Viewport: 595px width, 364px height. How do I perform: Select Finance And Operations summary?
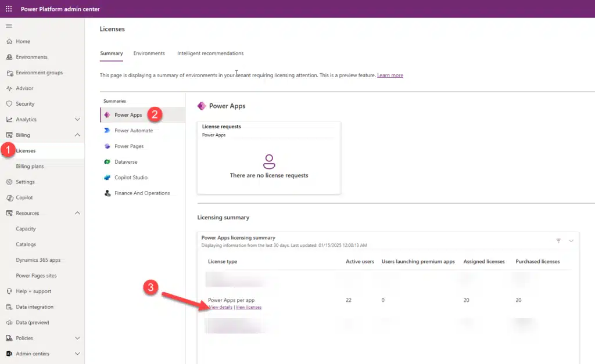143,193
